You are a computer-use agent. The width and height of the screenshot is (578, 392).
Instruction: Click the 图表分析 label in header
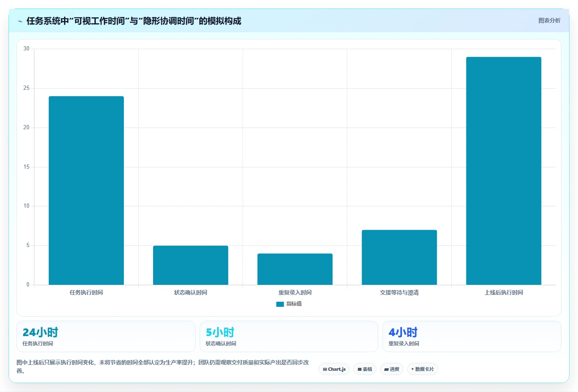click(x=549, y=21)
